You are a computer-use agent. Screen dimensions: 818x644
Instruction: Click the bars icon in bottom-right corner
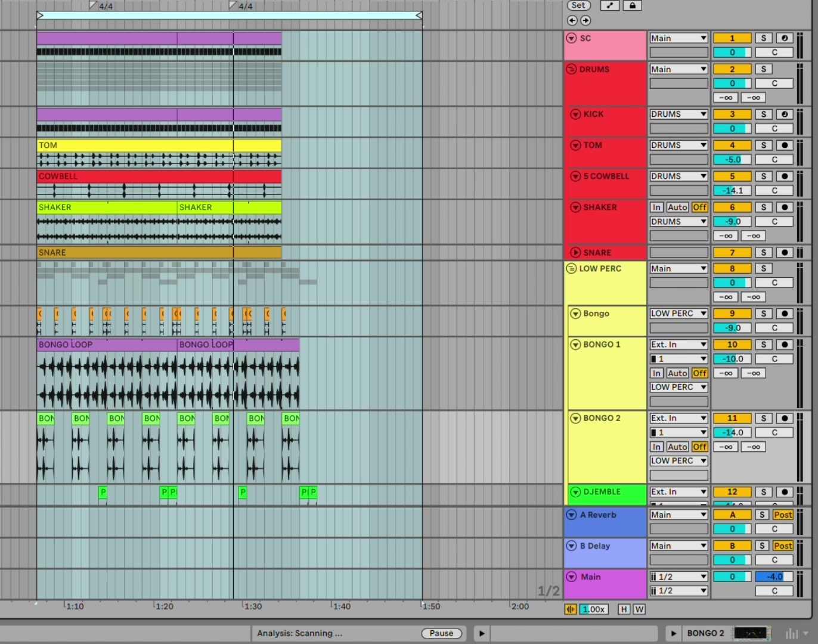[792, 633]
